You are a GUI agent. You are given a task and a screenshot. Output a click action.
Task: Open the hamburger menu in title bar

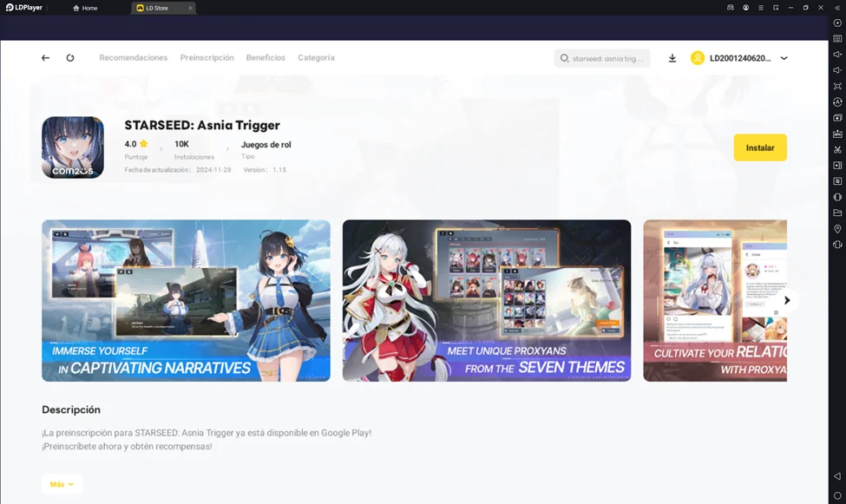pos(761,8)
